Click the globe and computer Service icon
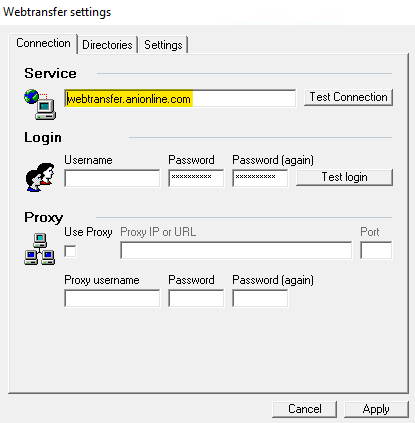This screenshot has width=415, height=423. 40,104
